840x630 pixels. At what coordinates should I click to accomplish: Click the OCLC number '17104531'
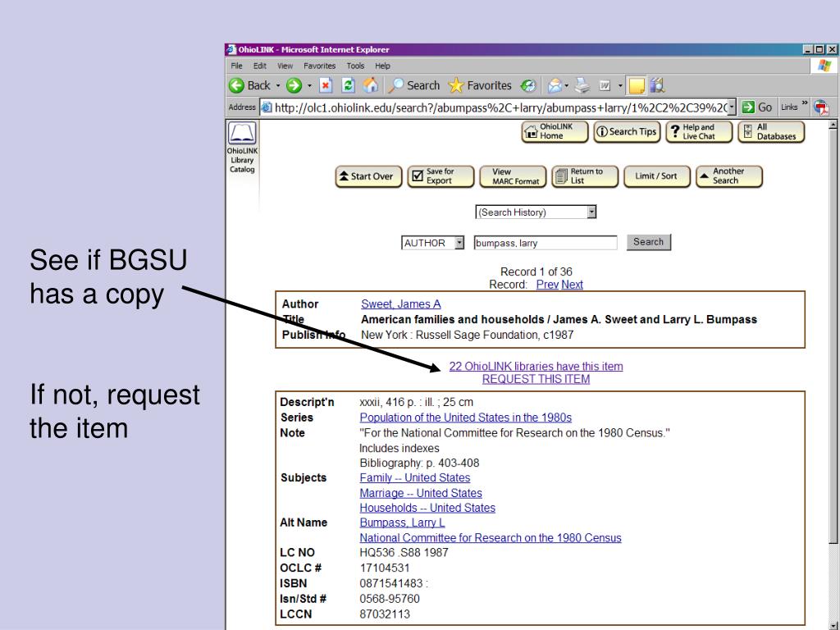[385, 568]
